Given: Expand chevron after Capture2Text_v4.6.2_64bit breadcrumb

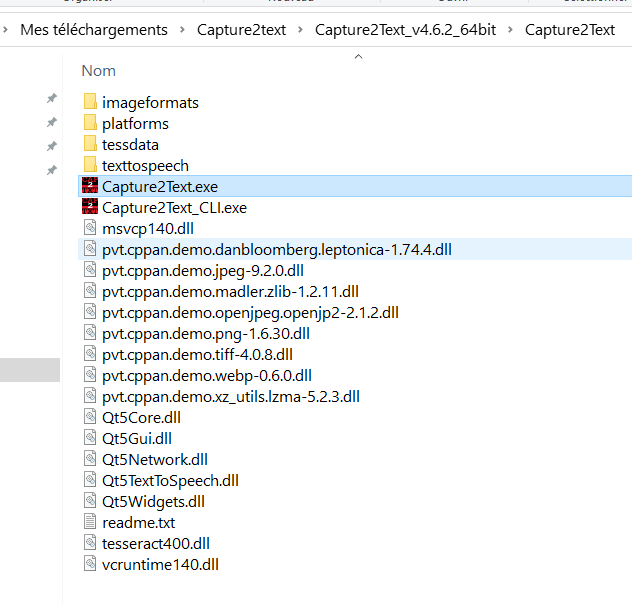Looking at the screenshot, I should click(510, 29).
